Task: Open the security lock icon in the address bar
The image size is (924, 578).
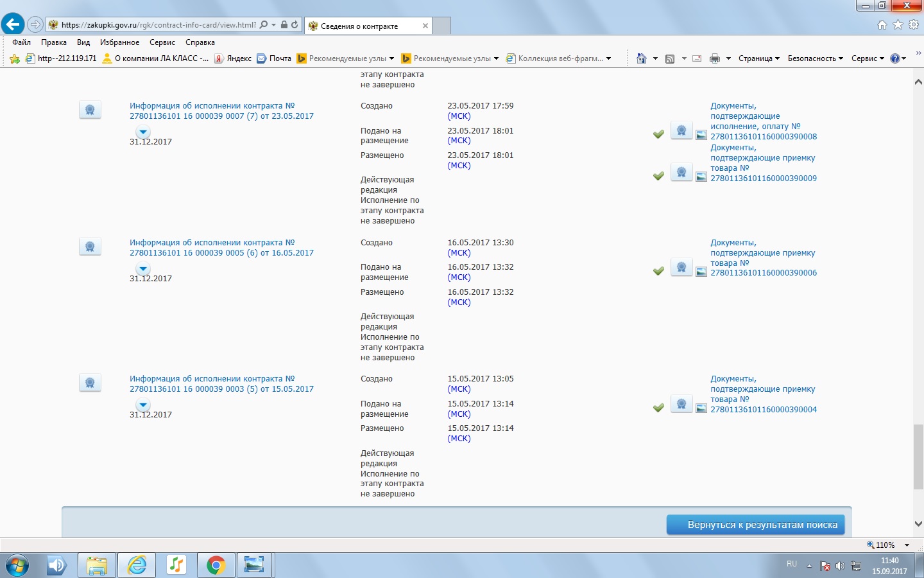Action: coord(284,24)
